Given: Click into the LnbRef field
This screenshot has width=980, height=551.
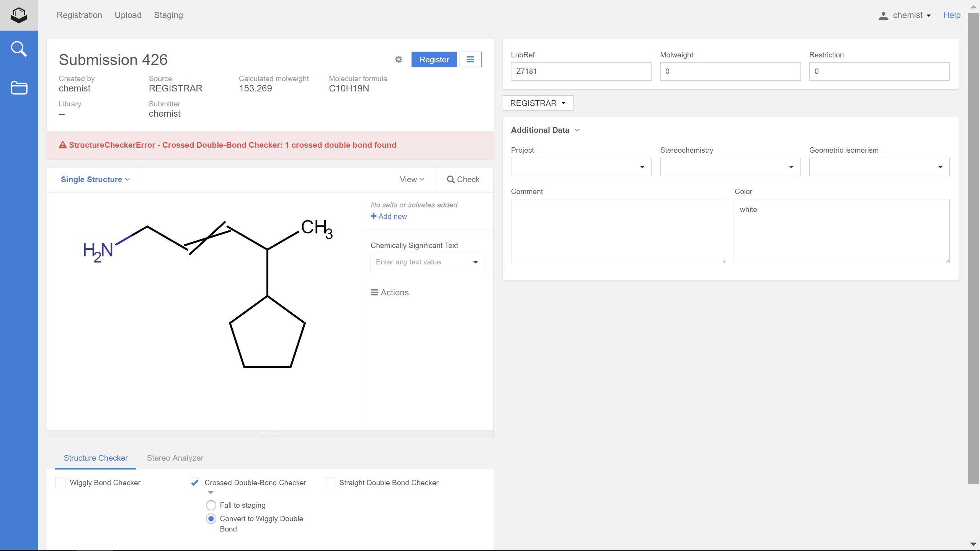Looking at the screenshot, I should click(x=581, y=72).
